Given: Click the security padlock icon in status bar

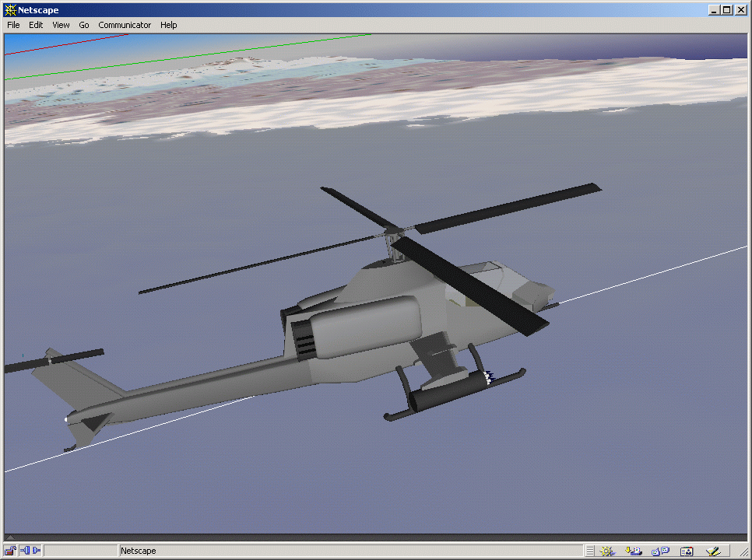Looking at the screenshot, I should (11, 551).
